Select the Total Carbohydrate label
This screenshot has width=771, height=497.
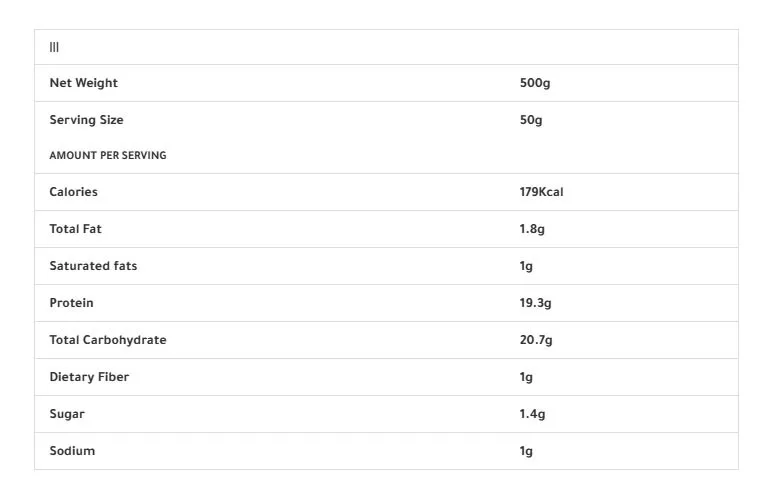click(108, 340)
